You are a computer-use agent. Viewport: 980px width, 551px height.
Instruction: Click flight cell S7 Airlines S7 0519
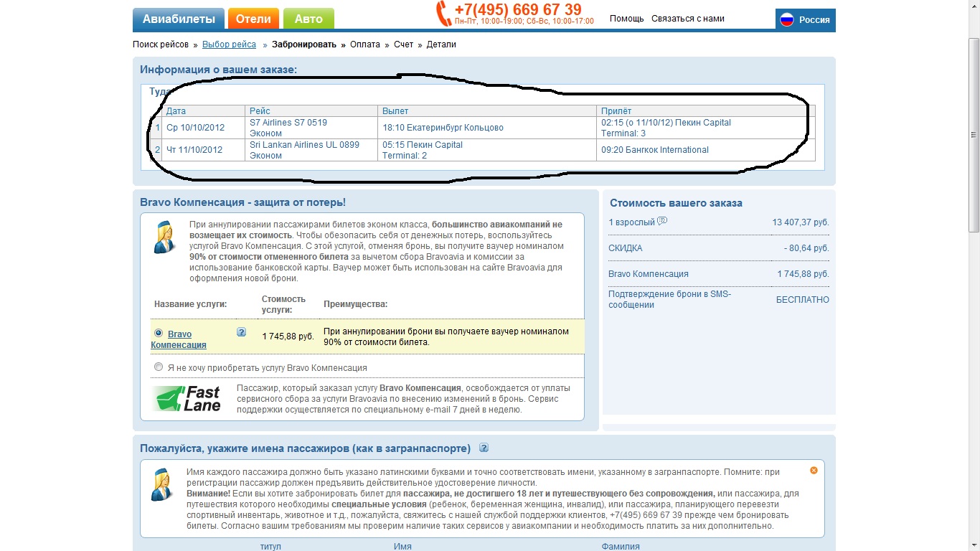click(312, 128)
